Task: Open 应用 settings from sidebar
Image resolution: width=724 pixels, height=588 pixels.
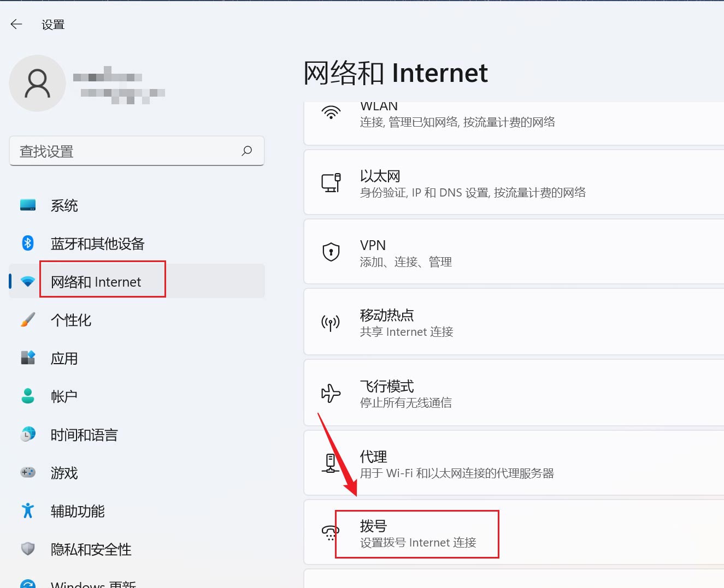Action: point(64,358)
